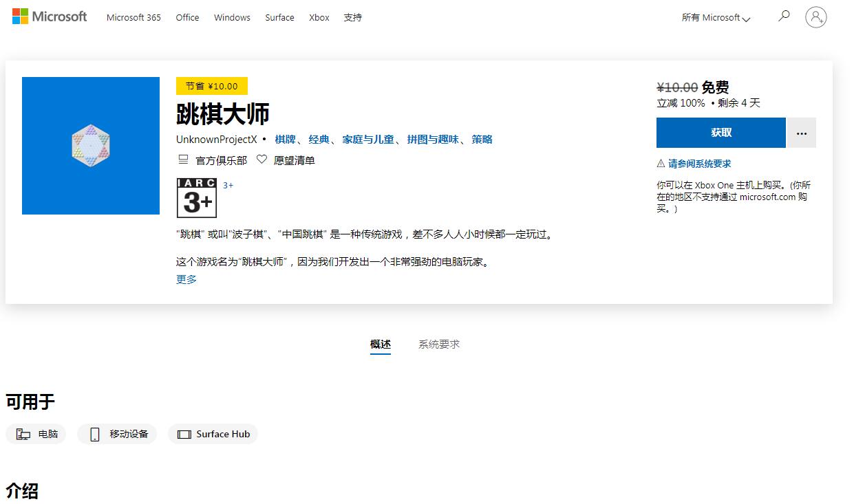The width and height of the screenshot is (854, 504).
Task: Click the paragraph starting with 这个游戏名为
Action: (x=333, y=262)
